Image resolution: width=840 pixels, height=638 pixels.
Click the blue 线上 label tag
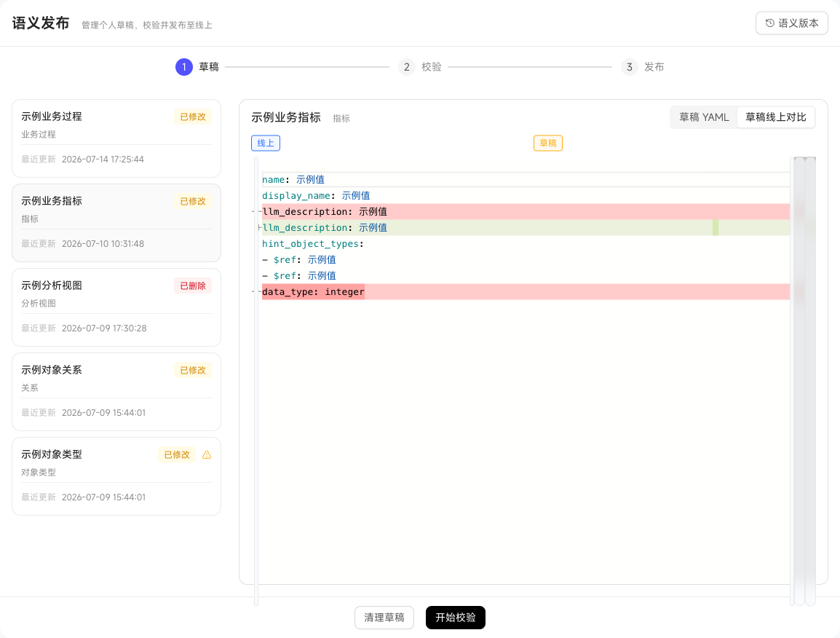[x=266, y=143]
